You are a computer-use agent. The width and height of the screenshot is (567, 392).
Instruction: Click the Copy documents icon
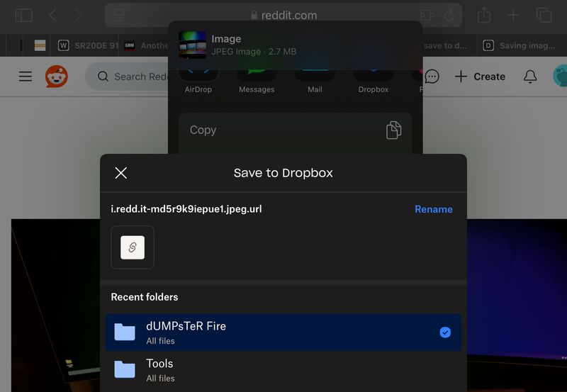pyautogui.click(x=393, y=130)
